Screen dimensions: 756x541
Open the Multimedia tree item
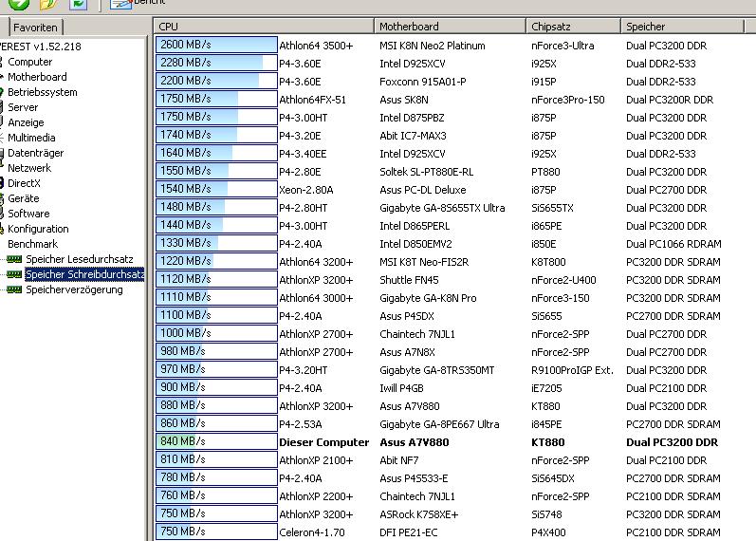31,138
